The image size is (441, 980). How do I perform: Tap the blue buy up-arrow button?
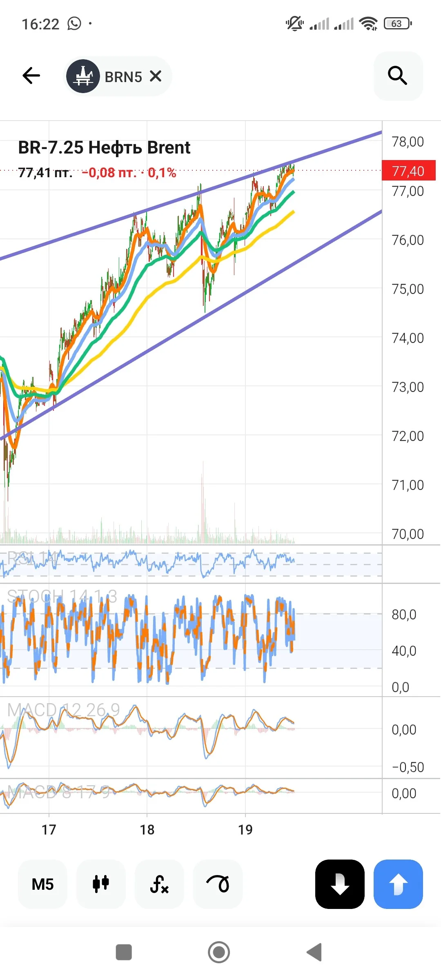(x=398, y=884)
